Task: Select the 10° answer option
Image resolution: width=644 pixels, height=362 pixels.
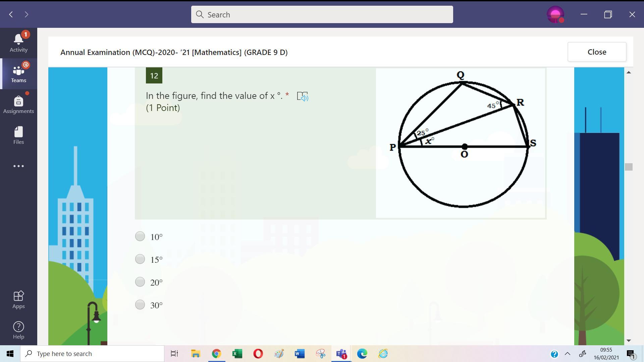Action: click(x=140, y=236)
